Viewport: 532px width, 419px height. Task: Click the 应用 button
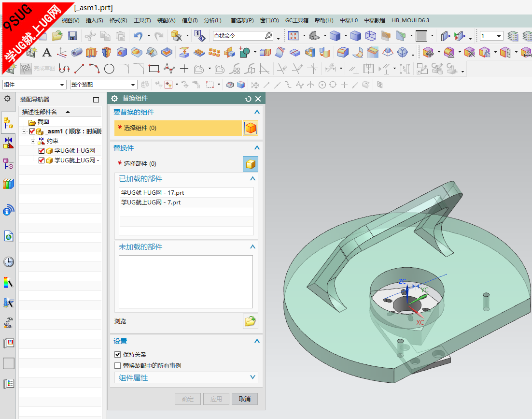216,399
